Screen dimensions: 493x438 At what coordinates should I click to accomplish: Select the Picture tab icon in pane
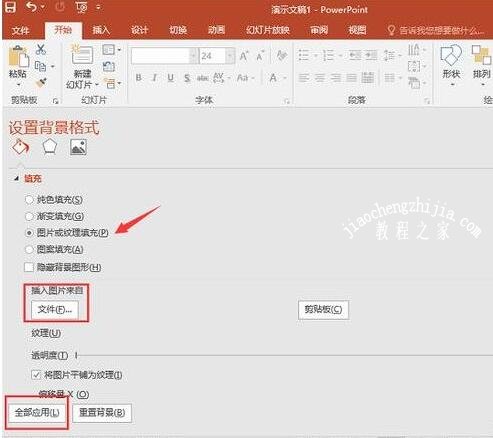[x=78, y=147]
